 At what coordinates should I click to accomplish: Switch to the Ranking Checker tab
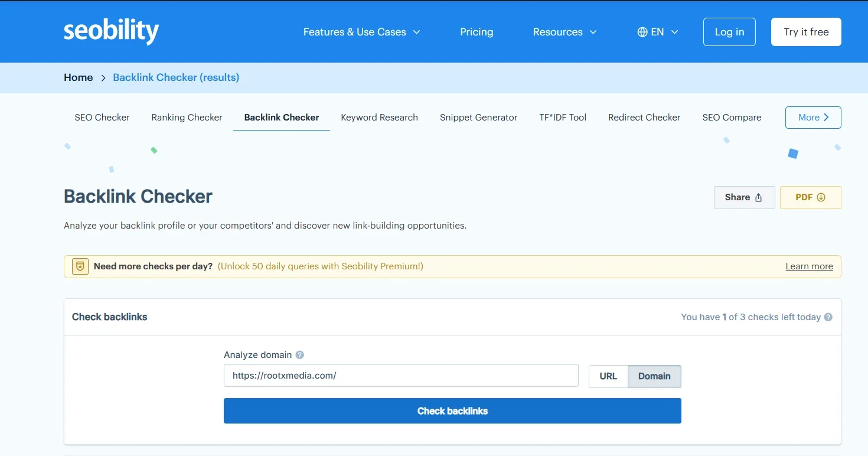(x=187, y=118)
